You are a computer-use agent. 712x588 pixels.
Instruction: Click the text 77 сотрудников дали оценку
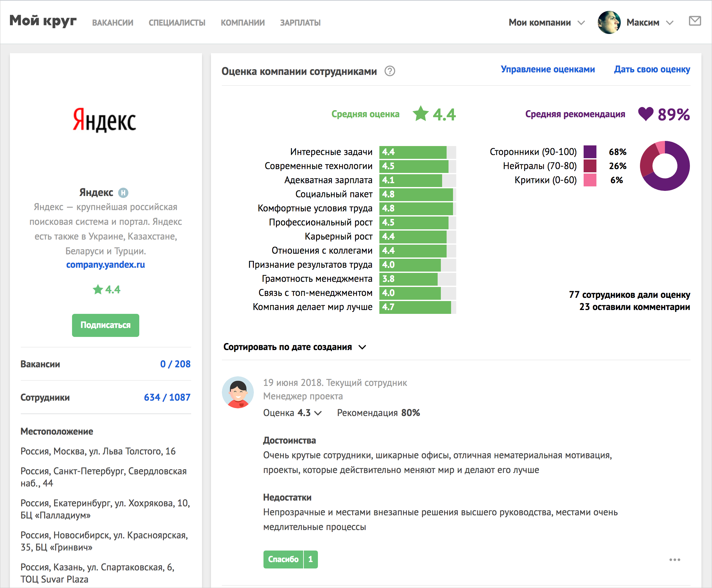tap(629, 295)
